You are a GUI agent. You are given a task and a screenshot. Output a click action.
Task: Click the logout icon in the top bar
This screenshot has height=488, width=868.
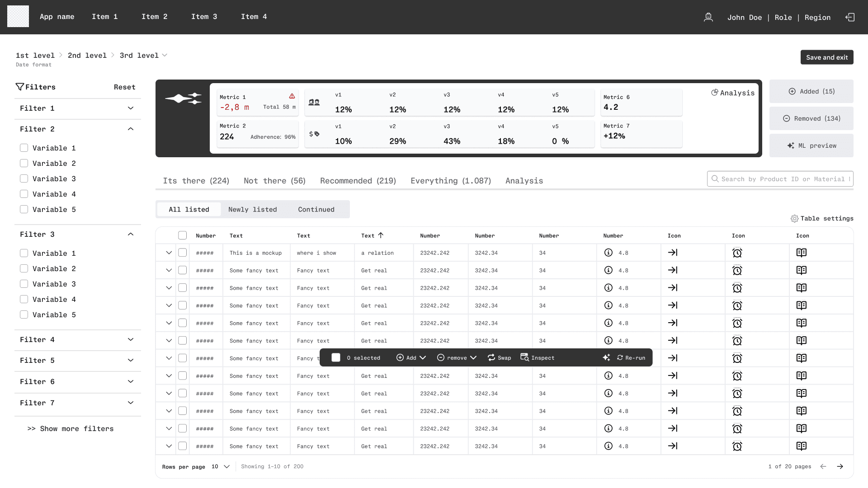[x=850, y=17]
